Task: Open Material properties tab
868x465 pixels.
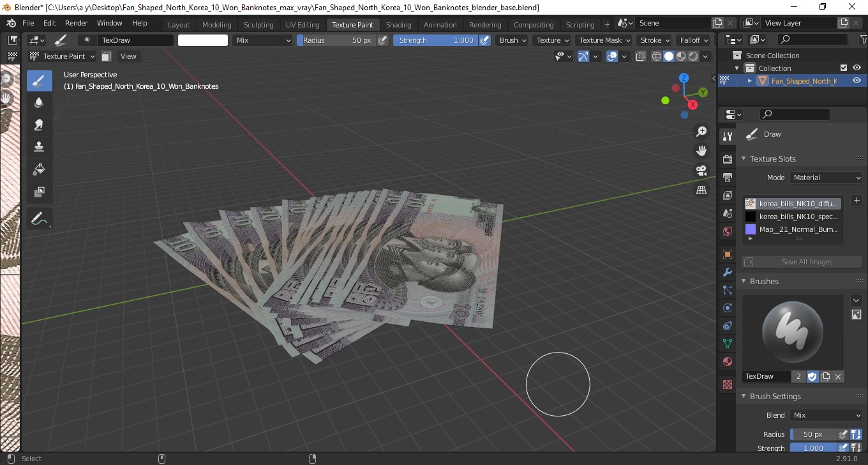Action: pos(727,362)
